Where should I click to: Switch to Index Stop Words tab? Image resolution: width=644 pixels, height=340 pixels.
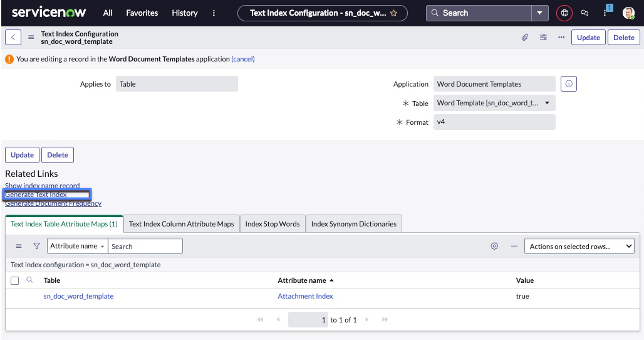tap(273, 224)
